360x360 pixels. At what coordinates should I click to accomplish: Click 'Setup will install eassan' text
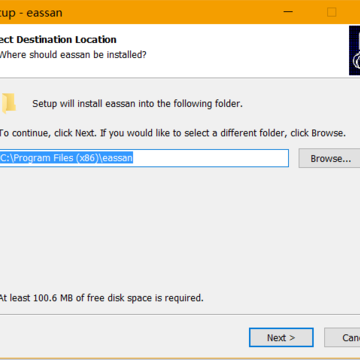[x=85, y=104]
